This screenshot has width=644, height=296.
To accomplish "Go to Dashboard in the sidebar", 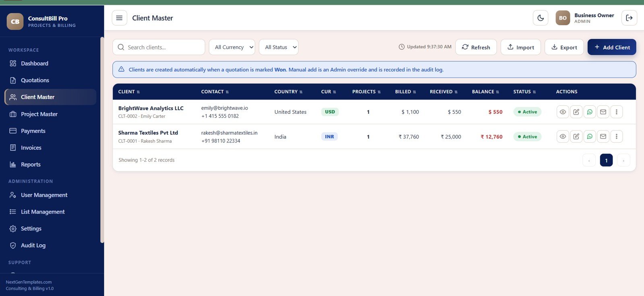I will point(50,64).
